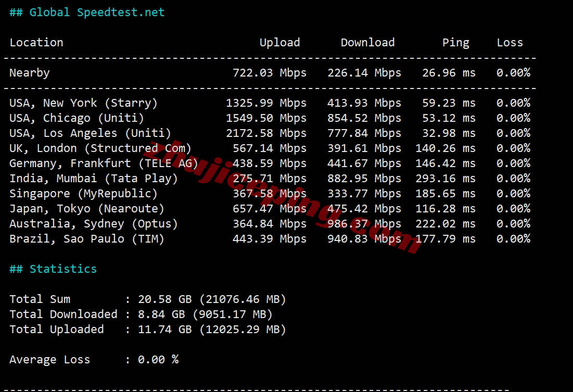Select the Sydney ping value 222.02 ms
Viewport: 573px width, 392px height.
445,224
